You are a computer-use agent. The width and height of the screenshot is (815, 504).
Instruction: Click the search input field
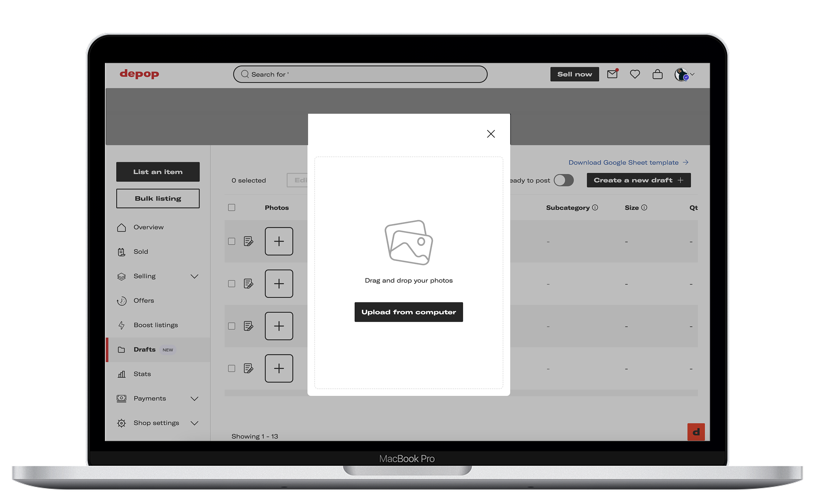click(360, 74)
